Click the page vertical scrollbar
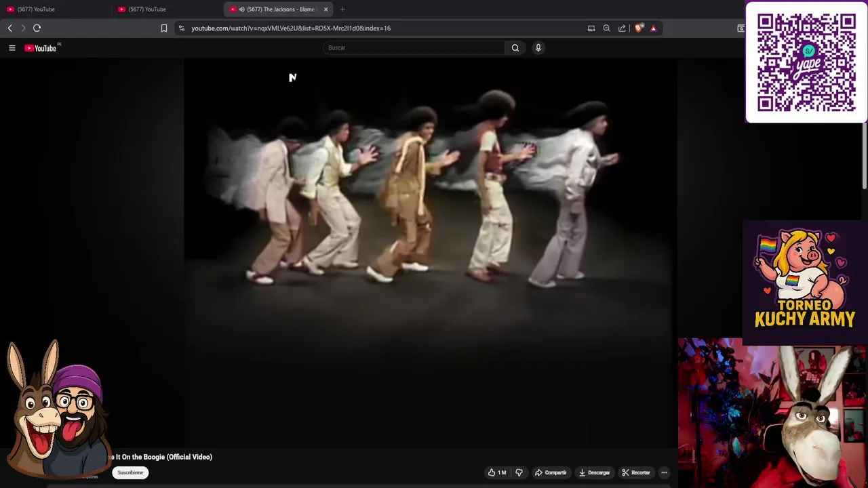The height and width of the screenshot is (488, 868). pos(865,156)
